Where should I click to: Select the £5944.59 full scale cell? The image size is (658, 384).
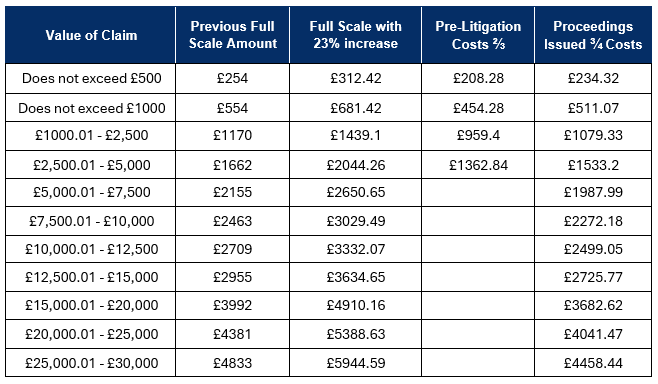click(x=355, y=363)
